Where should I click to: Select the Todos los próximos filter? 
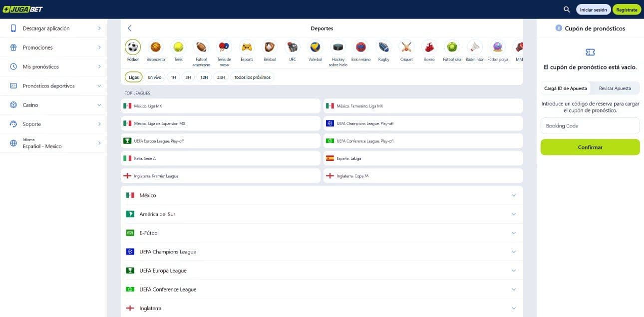coord(252,77)
